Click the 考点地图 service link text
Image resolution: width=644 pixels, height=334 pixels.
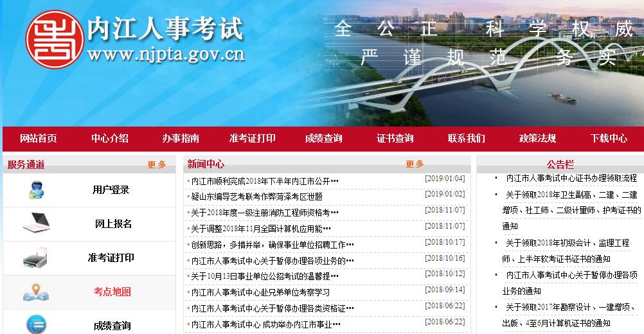(x=112, y=292)
